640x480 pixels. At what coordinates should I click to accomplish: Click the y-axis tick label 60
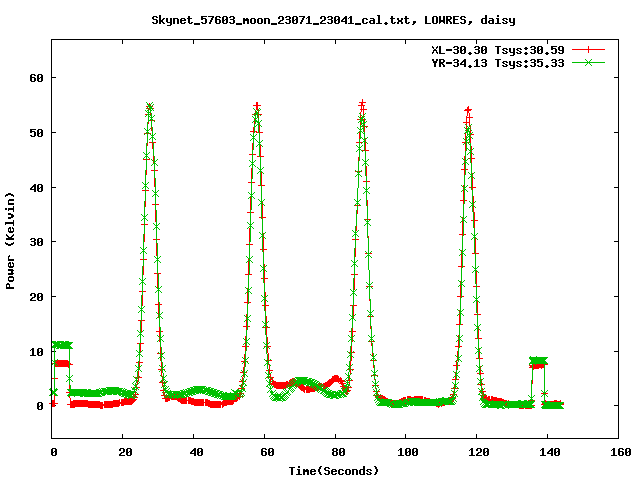[x=36, y=78]
